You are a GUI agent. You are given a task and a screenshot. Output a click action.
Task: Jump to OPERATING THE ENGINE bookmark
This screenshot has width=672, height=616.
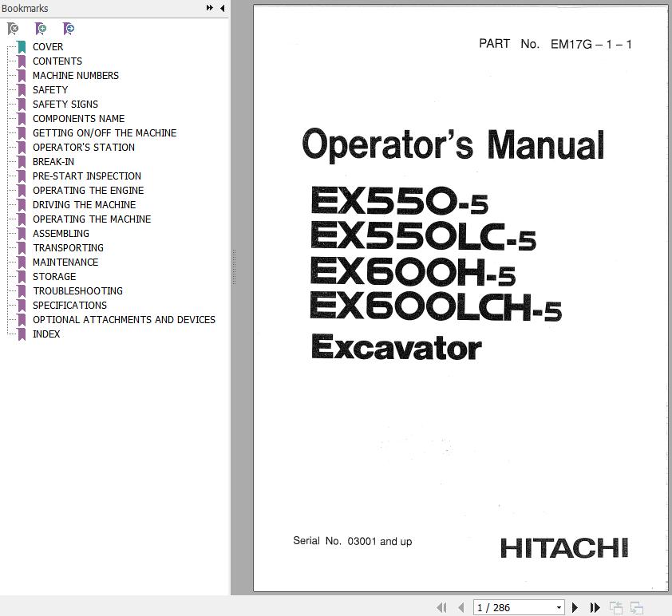coord(89,190)
